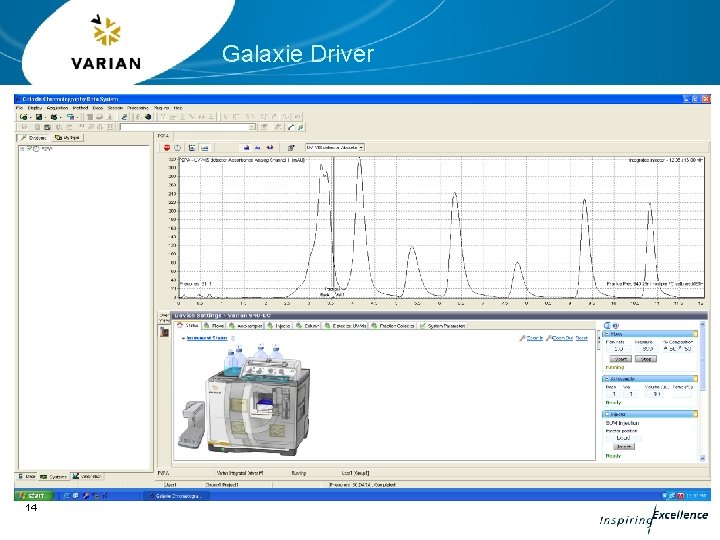This screenshot has height=540, width=720.
Task: Open the Acquisition menu
Action: [58, 108]
